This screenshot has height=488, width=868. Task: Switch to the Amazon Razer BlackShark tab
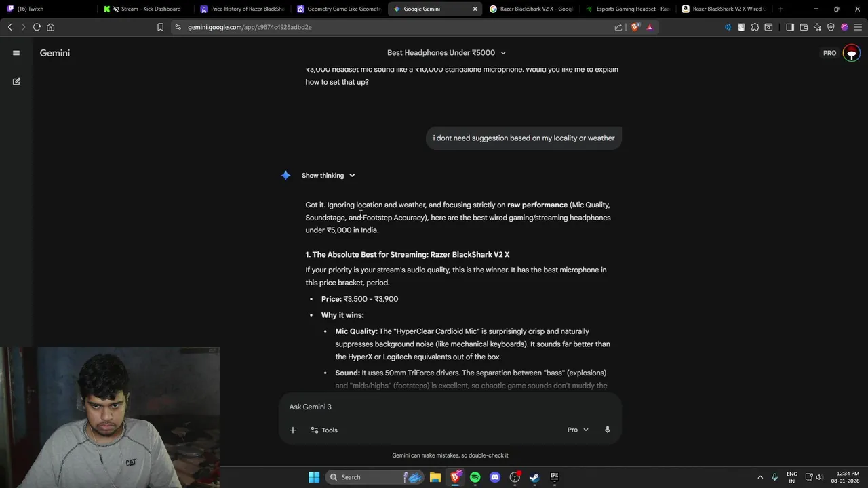tap(724, 9)
